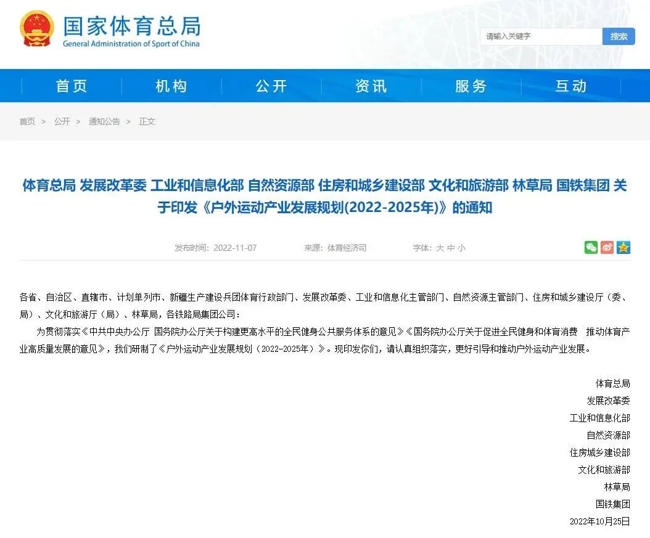Click signature line 体育总局
This screenshot has width=650, height=538.
click(x=613, y=383)
